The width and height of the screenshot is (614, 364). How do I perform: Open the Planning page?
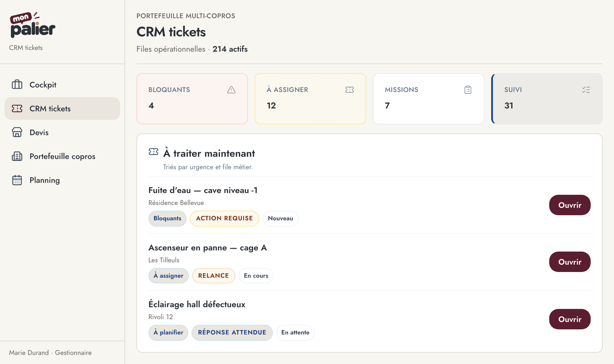coord(62,180)
